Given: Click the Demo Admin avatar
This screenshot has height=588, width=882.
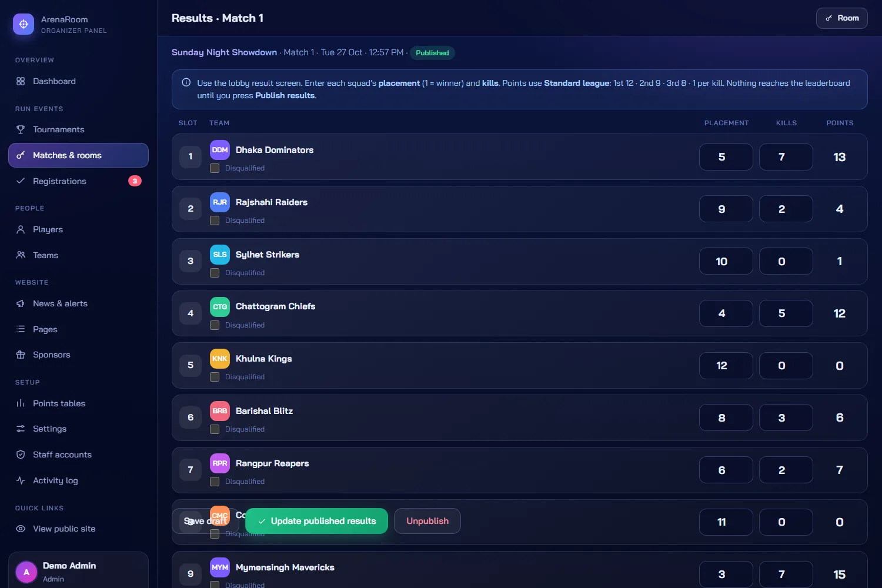Looking at the screenshot, I should point(26,572).
